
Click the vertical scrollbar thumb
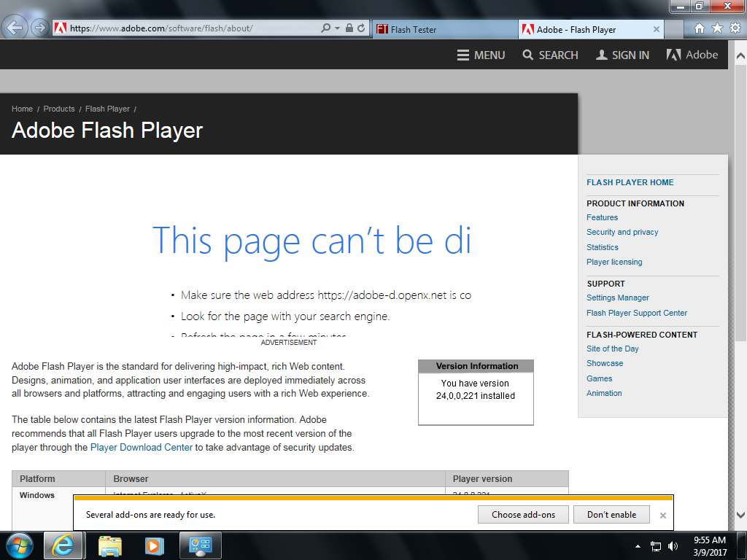tap(740, 203)
